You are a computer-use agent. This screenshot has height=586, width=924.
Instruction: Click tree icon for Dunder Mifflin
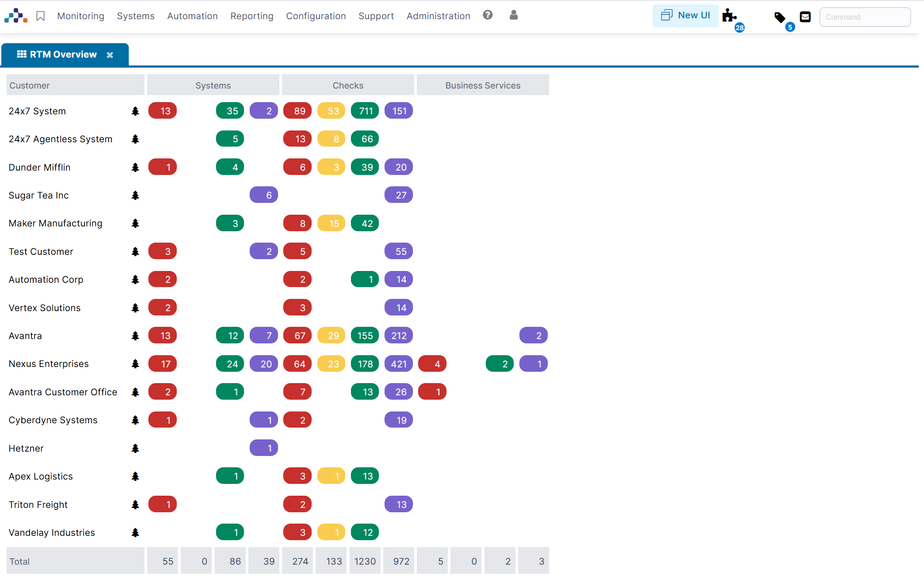135,168
